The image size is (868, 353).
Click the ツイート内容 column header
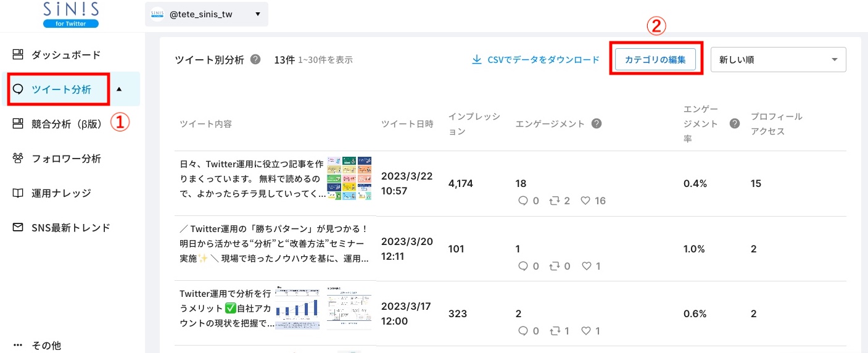click(x=205, y=124)
